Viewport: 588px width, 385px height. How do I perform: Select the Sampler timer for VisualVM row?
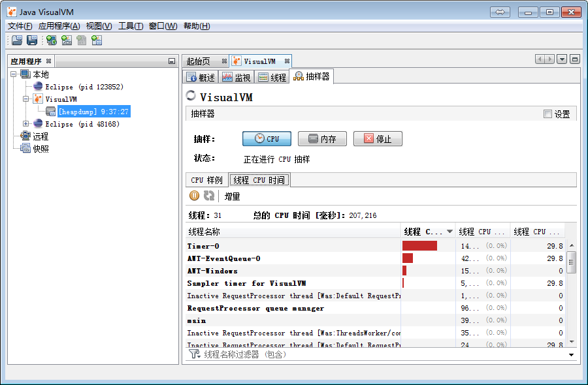375,283
